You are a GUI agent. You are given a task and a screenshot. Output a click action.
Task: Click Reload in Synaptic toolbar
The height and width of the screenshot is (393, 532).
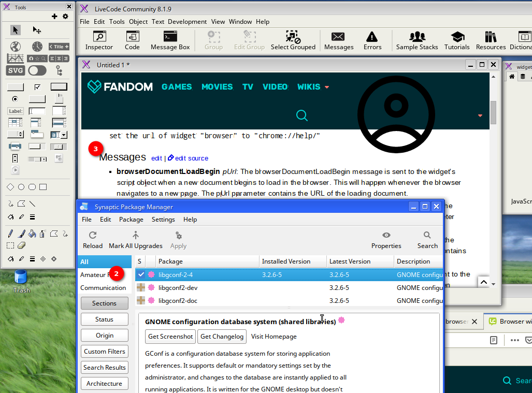point(93,240)
